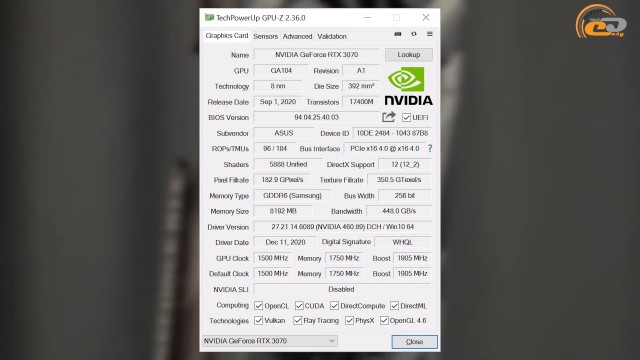Screen dimensions: 640x360
Task: Toggle the DirectCompute checkbox
Action: tap(335, 306)
